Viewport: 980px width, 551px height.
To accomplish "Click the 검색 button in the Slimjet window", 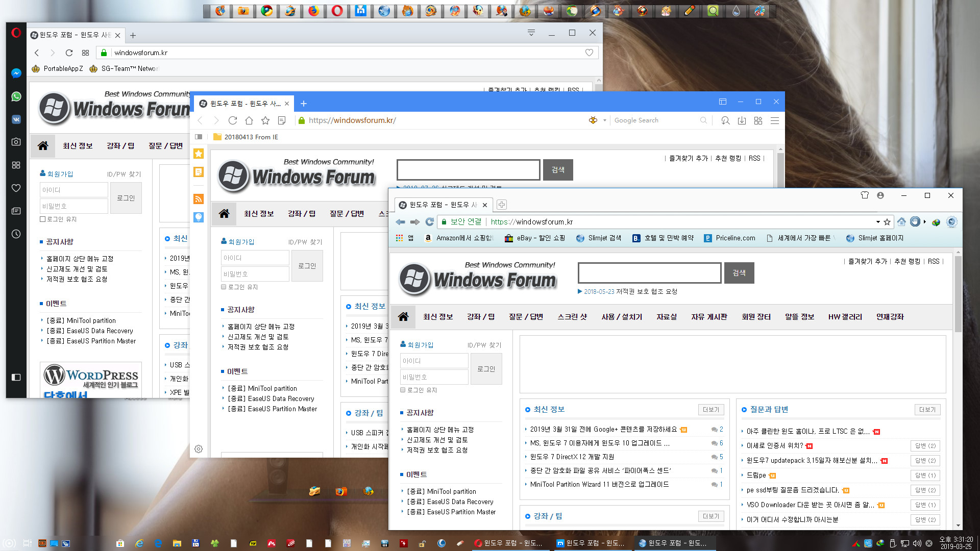I will click(739, 273).
